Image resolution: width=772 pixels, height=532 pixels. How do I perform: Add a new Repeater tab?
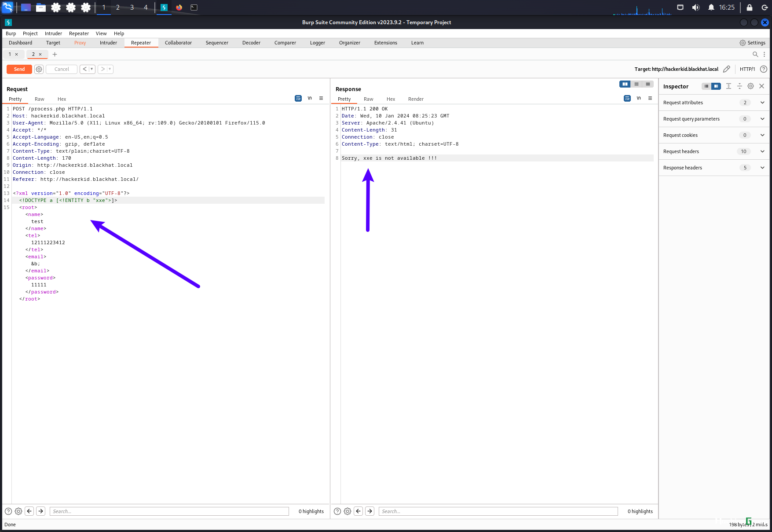coord(55,54)
